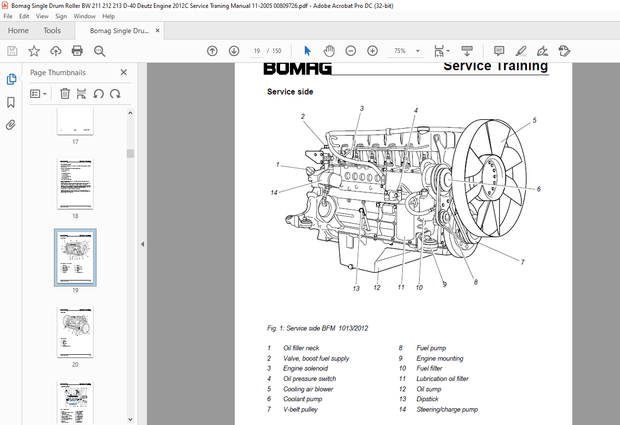Open the Sign menu

tap(61, 16)
